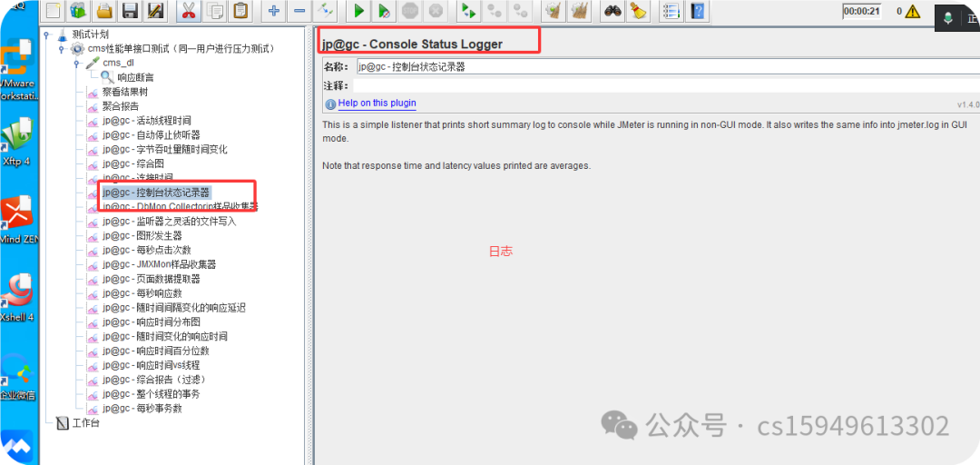This screenshot has height=465, width=980.
Task: Open the Xshell 4 desktop shortcut
Action: tap(17, 299)
